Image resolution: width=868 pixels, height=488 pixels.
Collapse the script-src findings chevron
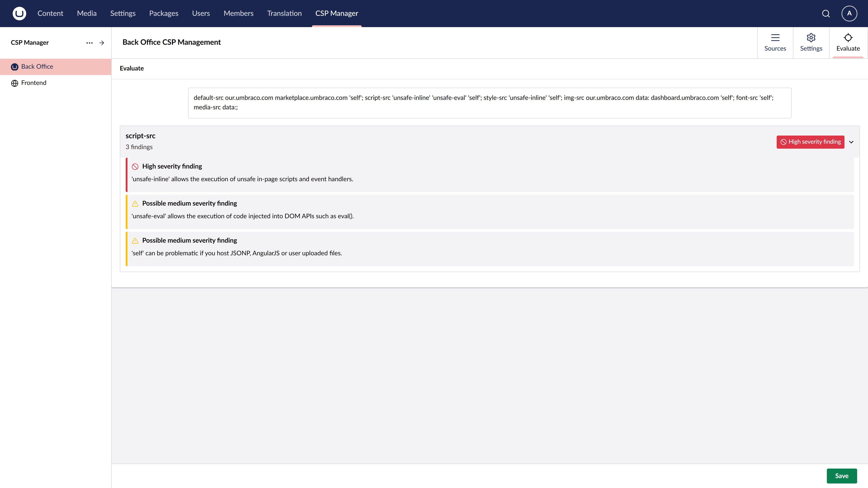(851, 142)
